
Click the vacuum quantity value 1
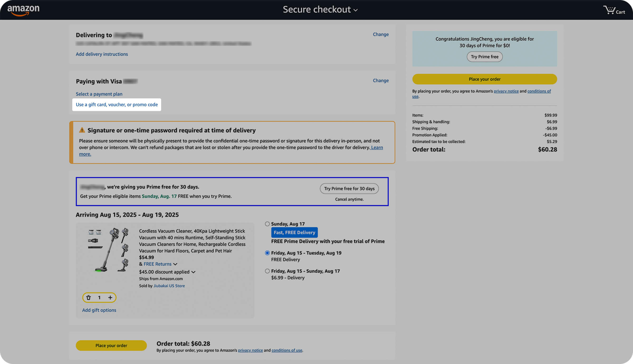[99, 298]
